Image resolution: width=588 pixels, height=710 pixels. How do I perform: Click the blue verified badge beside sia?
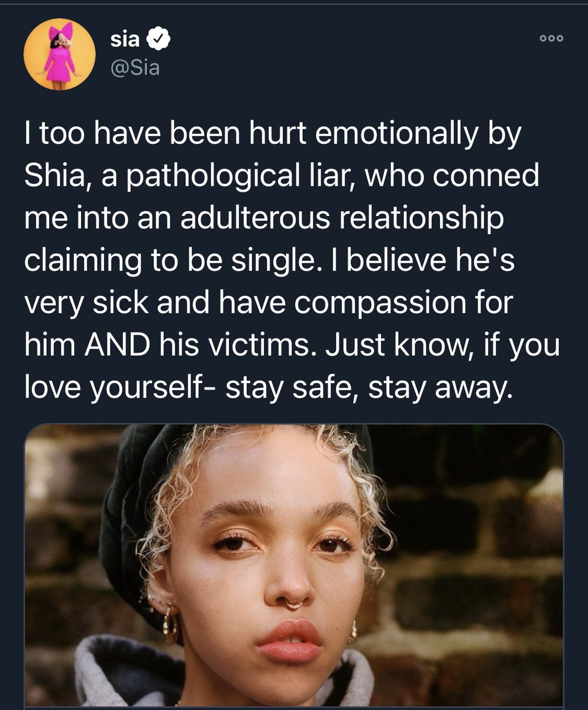point(159,39)
